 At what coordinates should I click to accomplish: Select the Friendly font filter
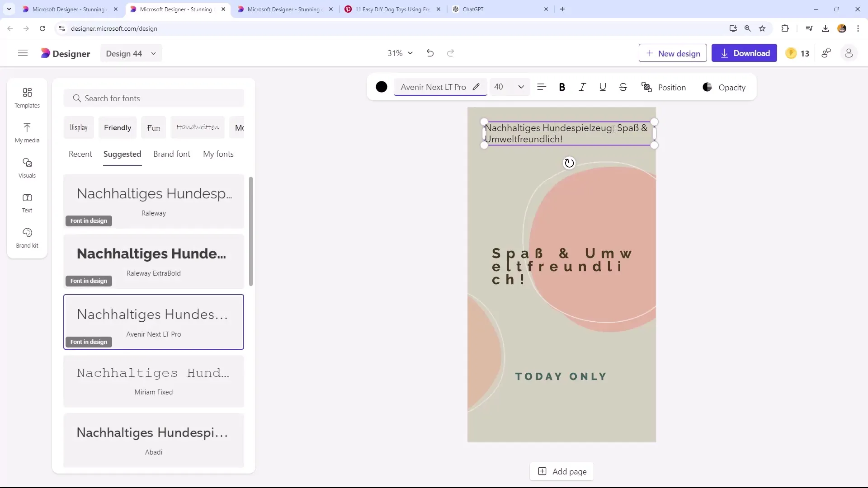tap(118, 127)
